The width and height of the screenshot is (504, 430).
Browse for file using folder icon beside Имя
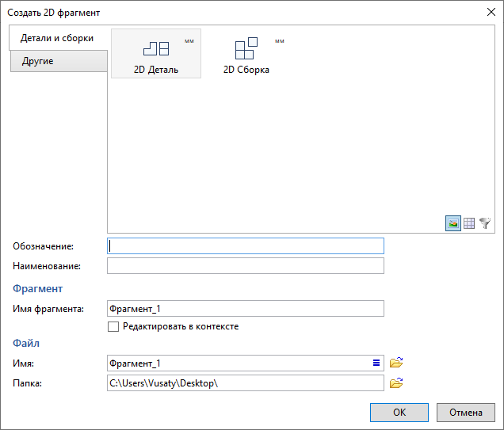point(397,363)
